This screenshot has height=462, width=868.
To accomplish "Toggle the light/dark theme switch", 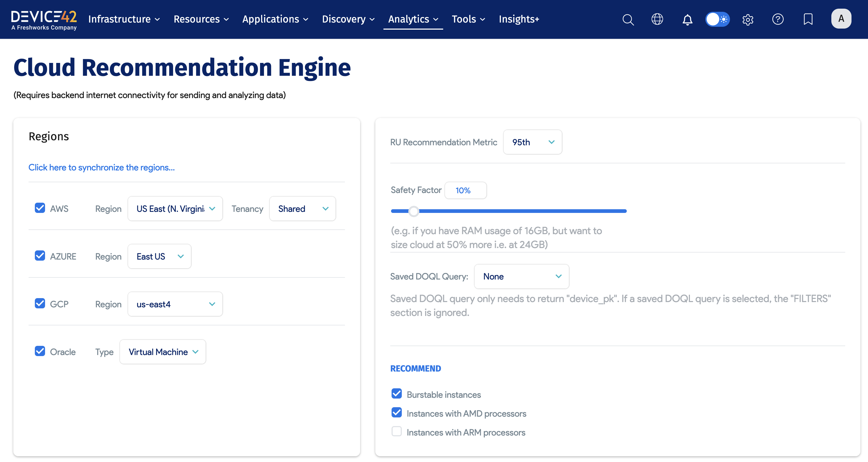I will [717, 19].
